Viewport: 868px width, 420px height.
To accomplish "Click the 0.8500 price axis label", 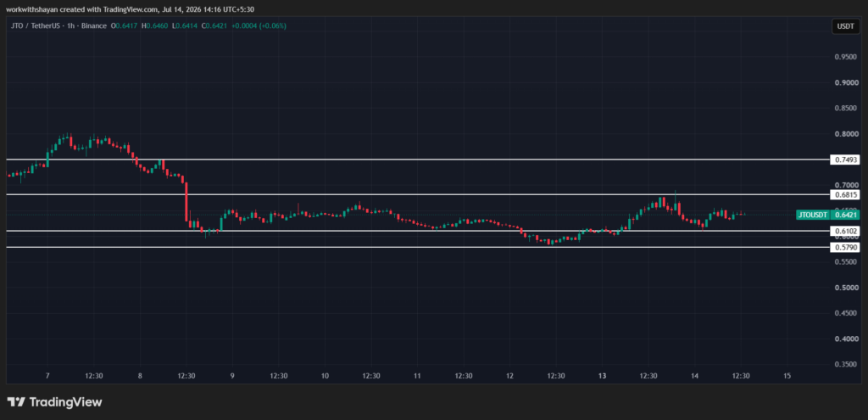I will tap(847, 109).
